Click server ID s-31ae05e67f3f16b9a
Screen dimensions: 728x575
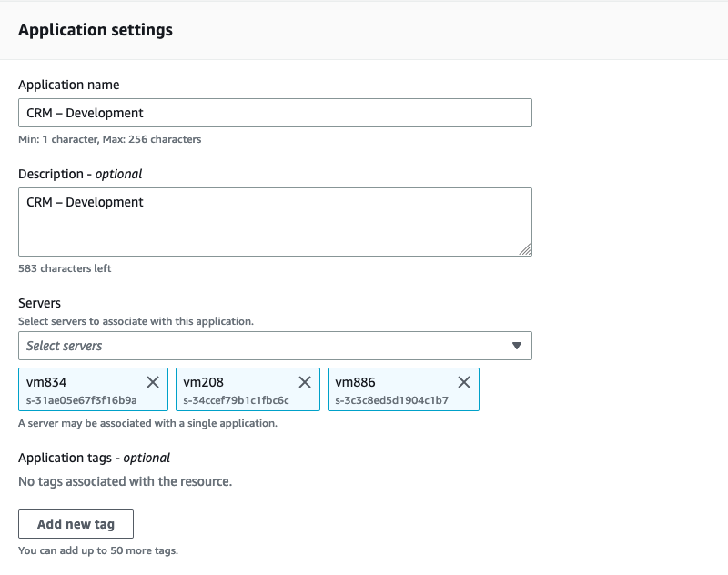pyautogui.click(x=81, y=399)
